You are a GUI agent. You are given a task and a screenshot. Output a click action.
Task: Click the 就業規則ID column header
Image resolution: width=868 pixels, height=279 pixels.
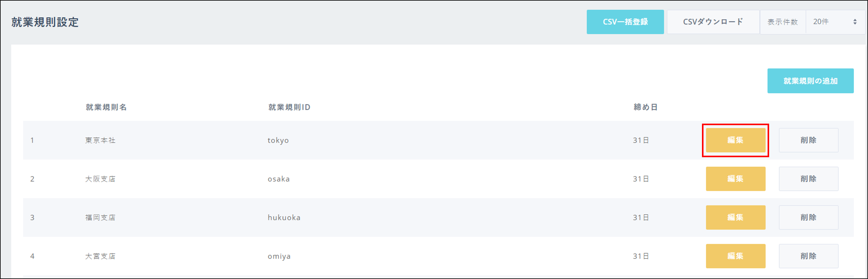(x=289, y=107)
